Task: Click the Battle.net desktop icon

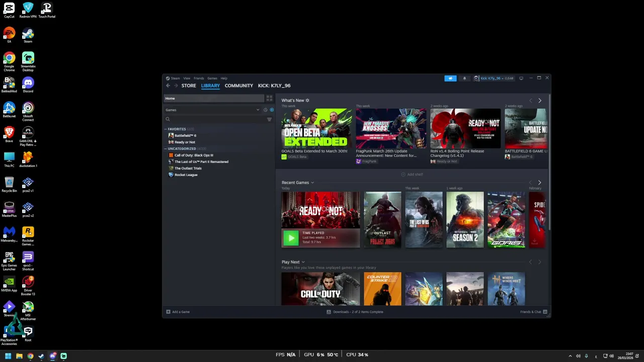Action: 9,110
